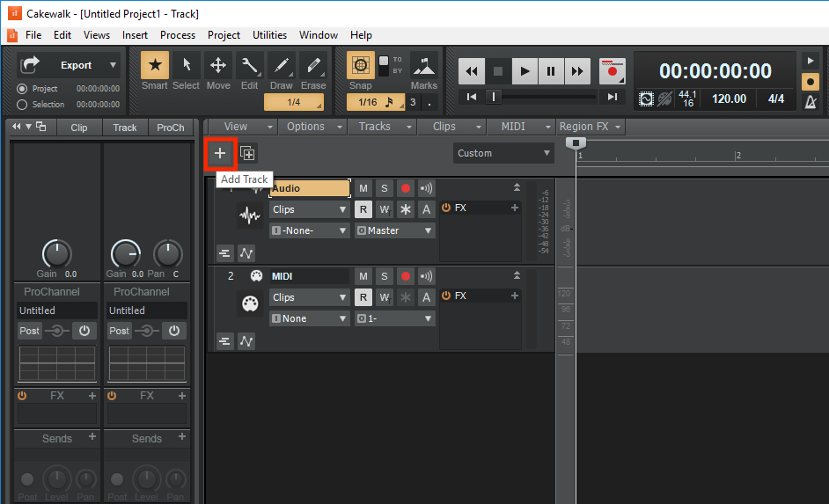829x504 pixels.
Task: Click the Fast Forward button
Action: click(577, 71)
